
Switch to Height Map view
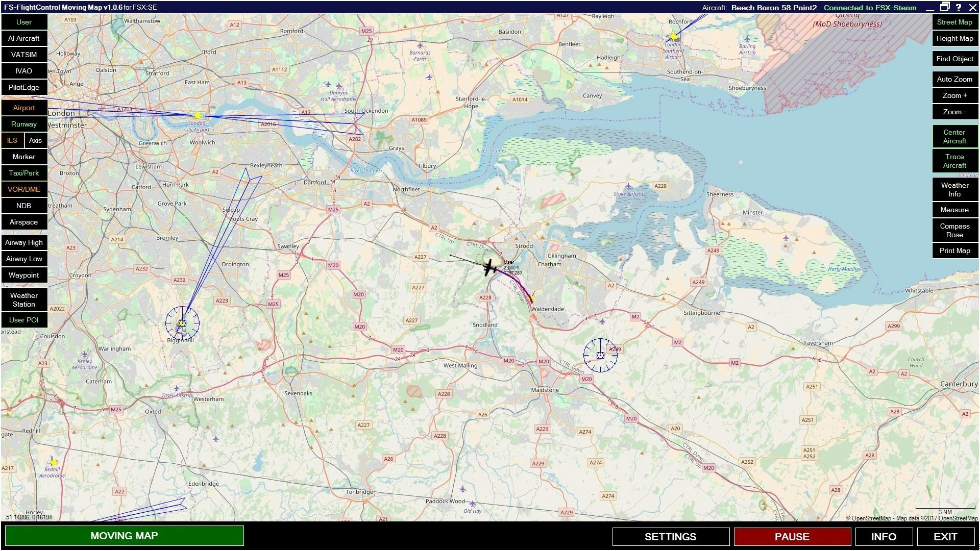[x=954, y=38]
